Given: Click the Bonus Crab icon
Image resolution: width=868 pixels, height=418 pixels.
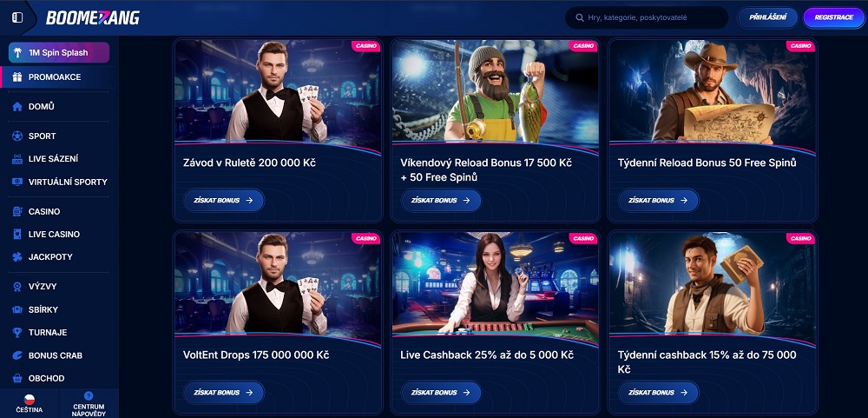Looking at the screenshot, I should pyautogui.click(x=17, y=355).
